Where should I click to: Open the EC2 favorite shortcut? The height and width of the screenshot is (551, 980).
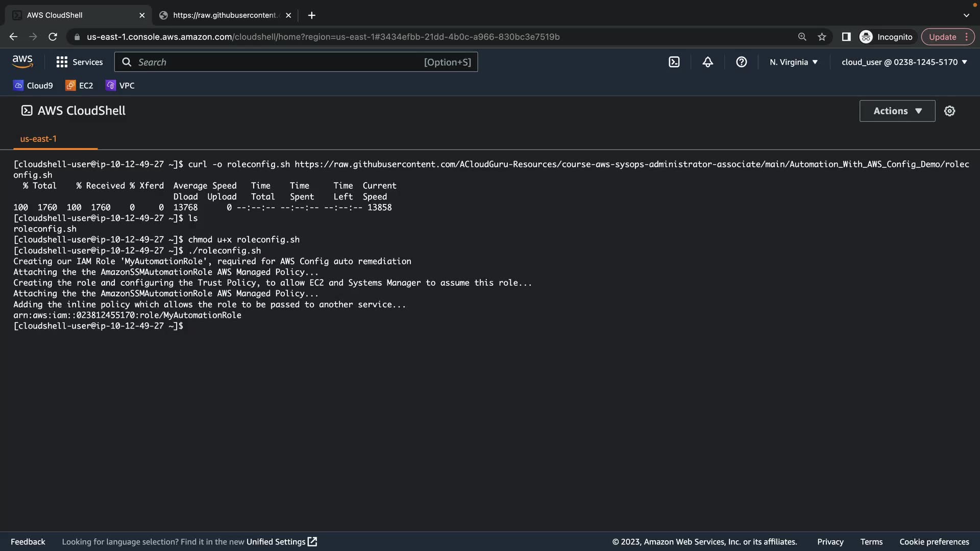pos(79,86)
